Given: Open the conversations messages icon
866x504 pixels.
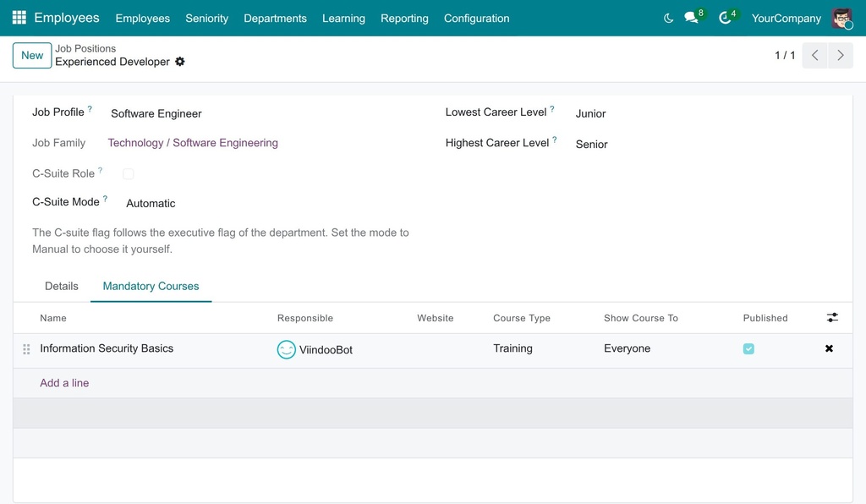Looking at the screenshot, I should (x=691, y=19).
